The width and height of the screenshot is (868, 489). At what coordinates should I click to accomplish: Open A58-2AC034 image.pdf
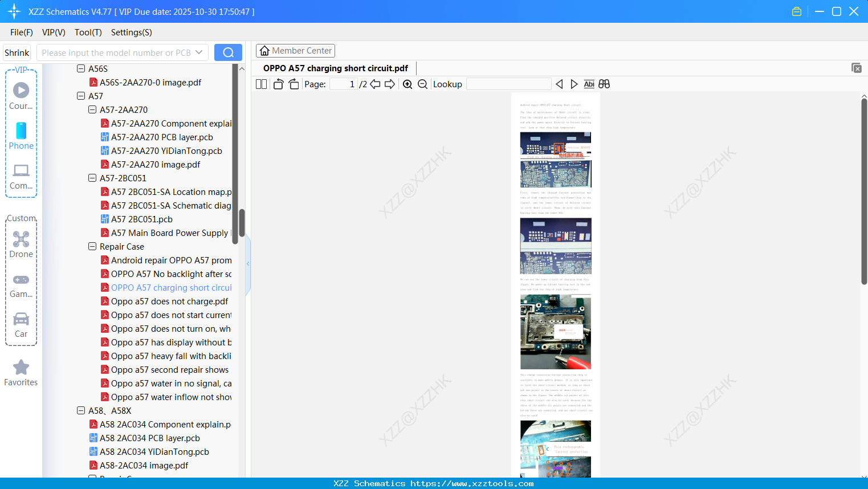(144, 465)
